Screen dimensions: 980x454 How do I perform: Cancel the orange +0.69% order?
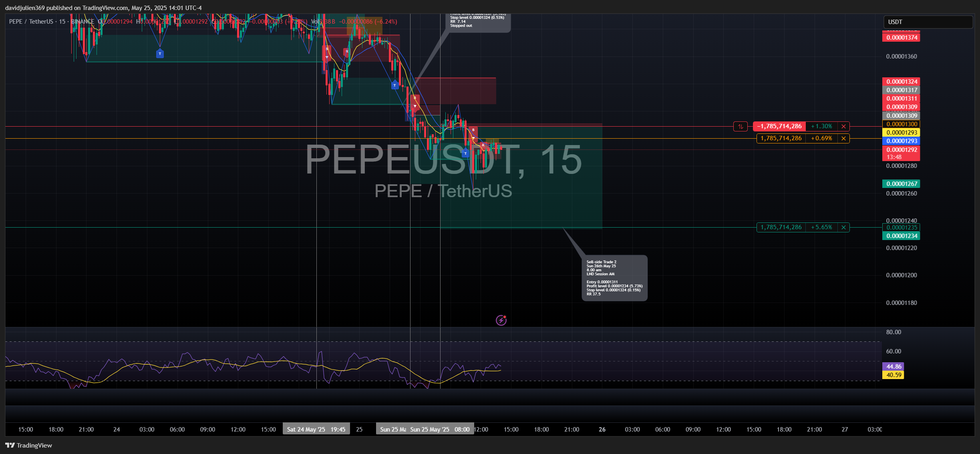(x=843, y=138)
